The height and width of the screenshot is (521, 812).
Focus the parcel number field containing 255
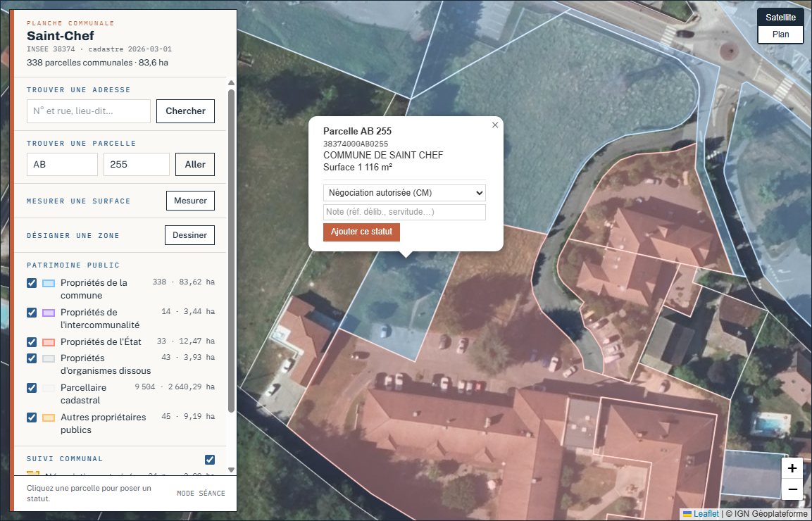137,164
